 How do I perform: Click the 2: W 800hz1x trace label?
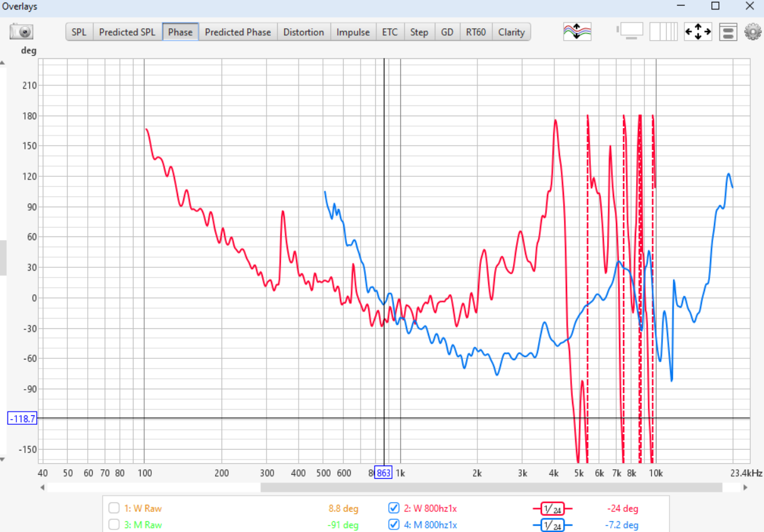430,509
